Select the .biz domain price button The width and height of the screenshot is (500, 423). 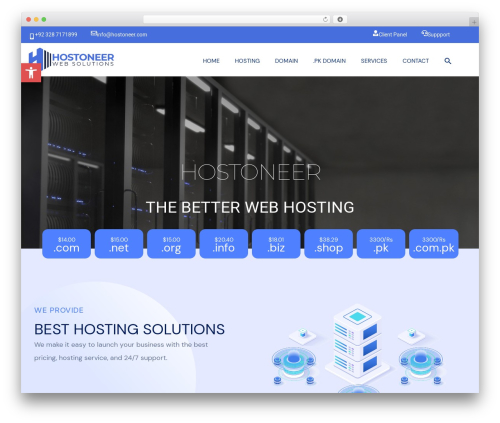pos(276,244)
